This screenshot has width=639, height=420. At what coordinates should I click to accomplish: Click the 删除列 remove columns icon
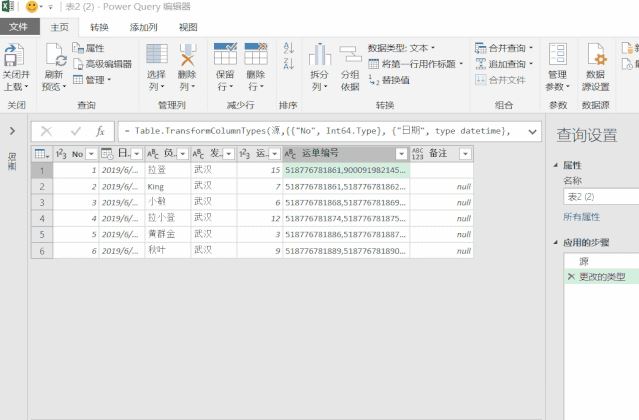[187, 54]
